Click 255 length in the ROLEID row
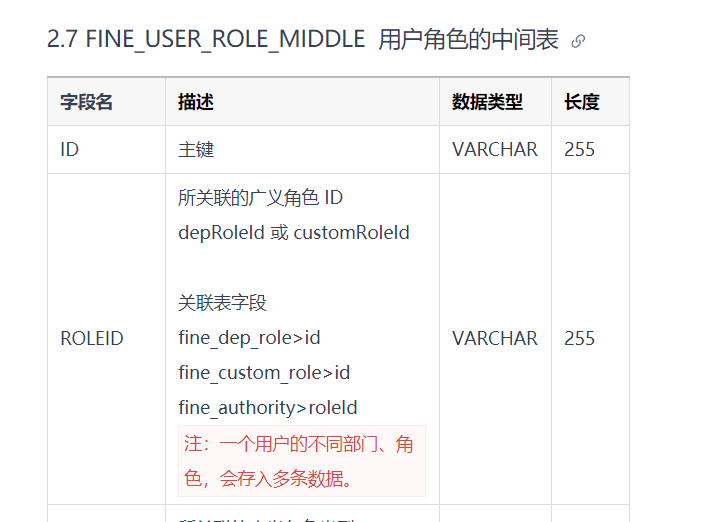This screenshot has height=522, width=724. [x=579, y=338]
